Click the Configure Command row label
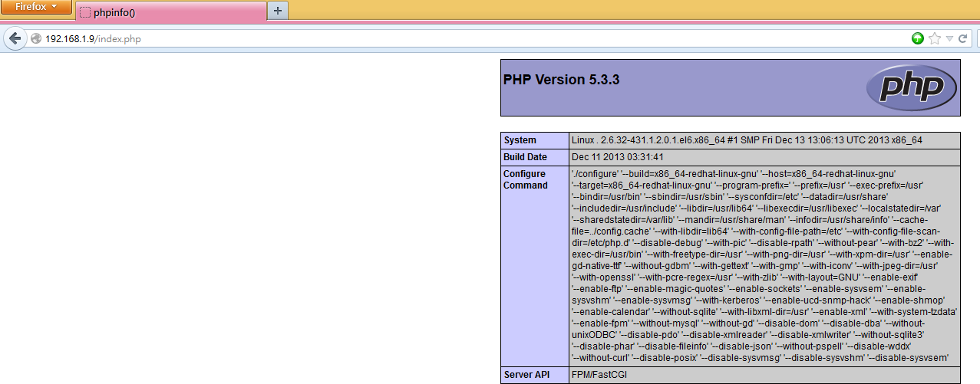Viewport: 980px width, 384px height. (526, 179)
